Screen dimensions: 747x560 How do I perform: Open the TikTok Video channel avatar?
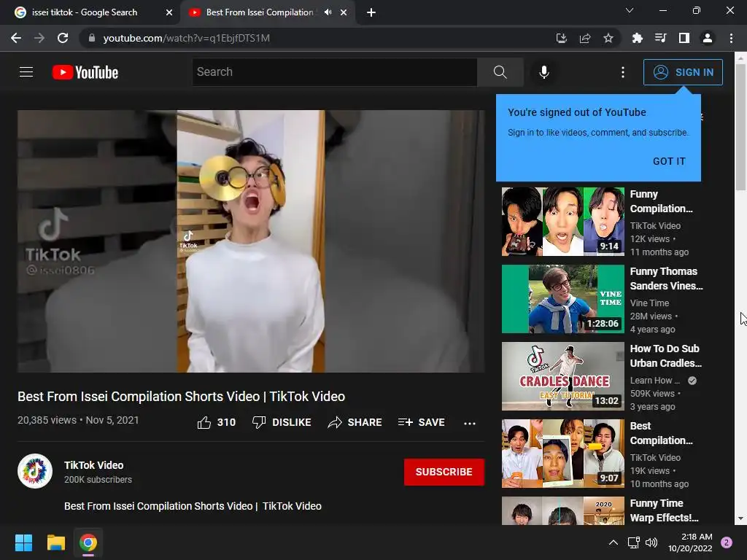click(35, 471)
